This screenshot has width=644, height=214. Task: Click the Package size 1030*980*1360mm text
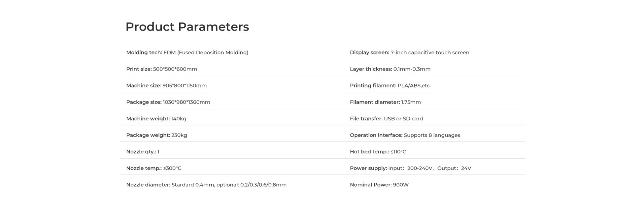[168, 102]
